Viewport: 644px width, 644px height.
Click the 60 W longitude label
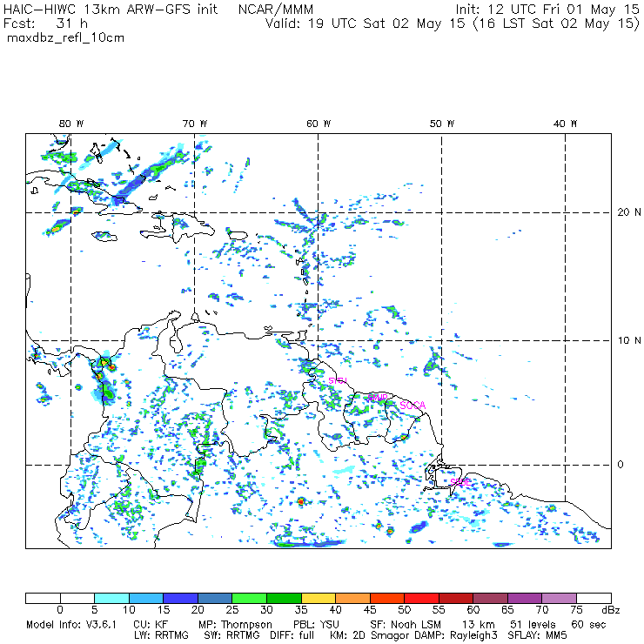coord(319,124)
